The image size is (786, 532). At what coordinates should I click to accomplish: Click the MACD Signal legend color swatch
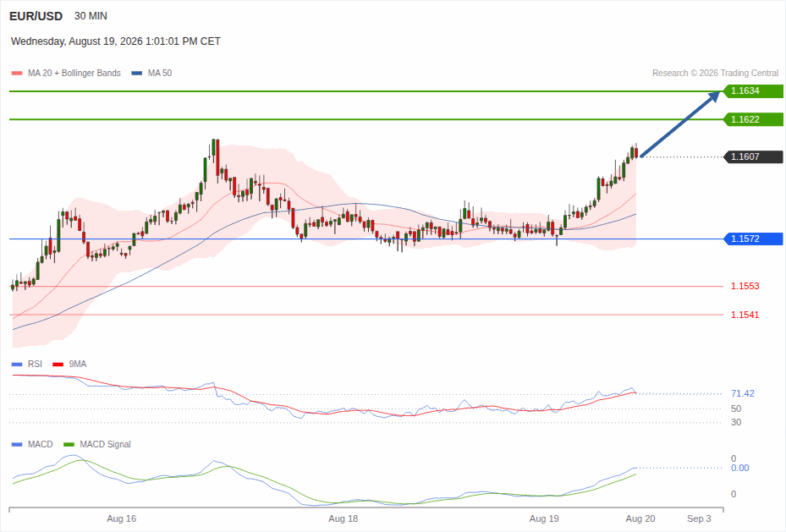69,444
